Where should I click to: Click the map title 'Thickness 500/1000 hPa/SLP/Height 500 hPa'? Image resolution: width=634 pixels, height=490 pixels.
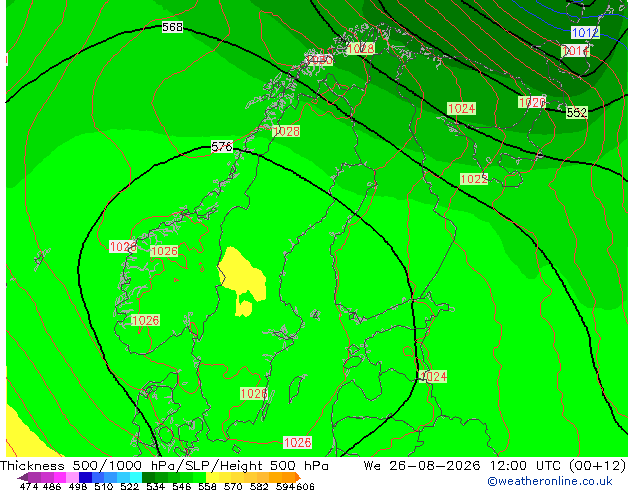164,466
